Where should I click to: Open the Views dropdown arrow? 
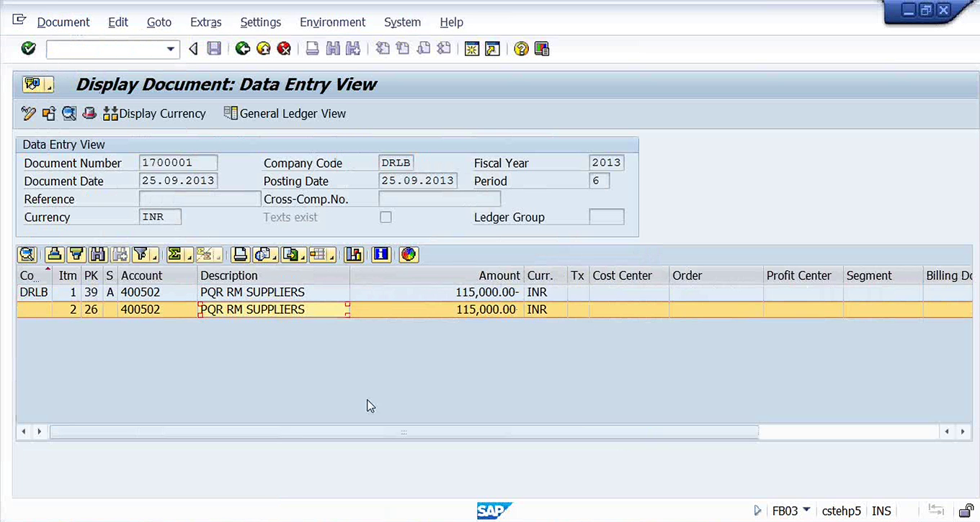[x=275, y=254]
